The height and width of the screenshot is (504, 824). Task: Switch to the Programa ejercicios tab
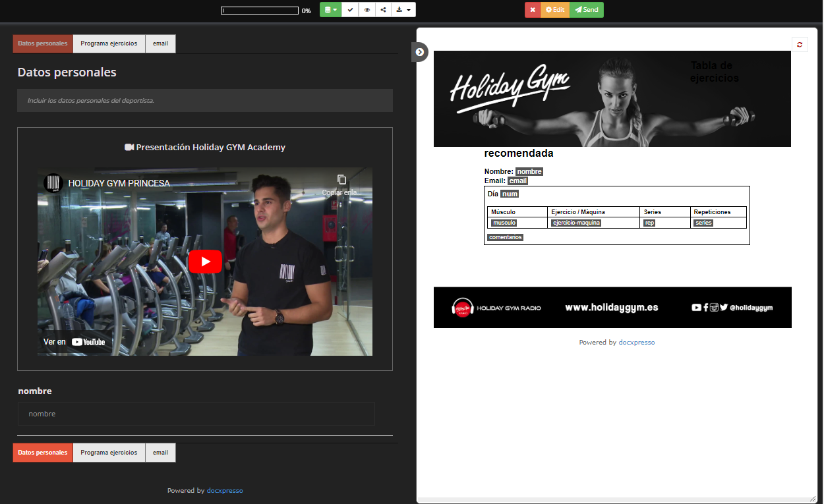pos(109,43)
